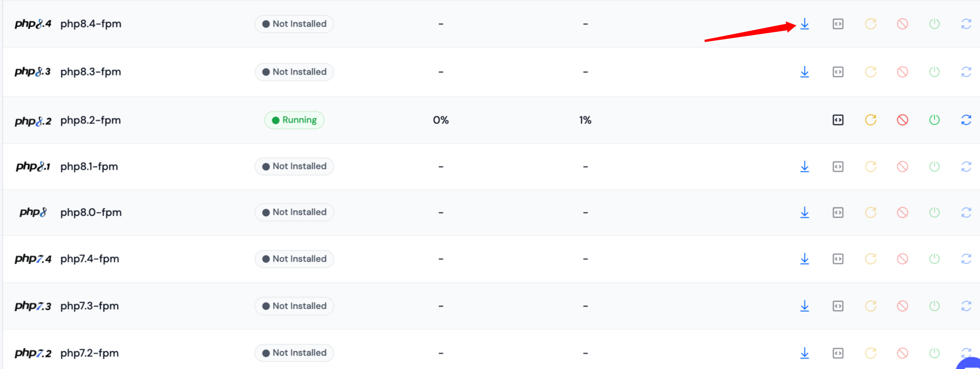Image resolution: width=980 pixels, height=369 pixels.
Task: Select the php7.4-fpm service name
Action: [x=90, y=259]
